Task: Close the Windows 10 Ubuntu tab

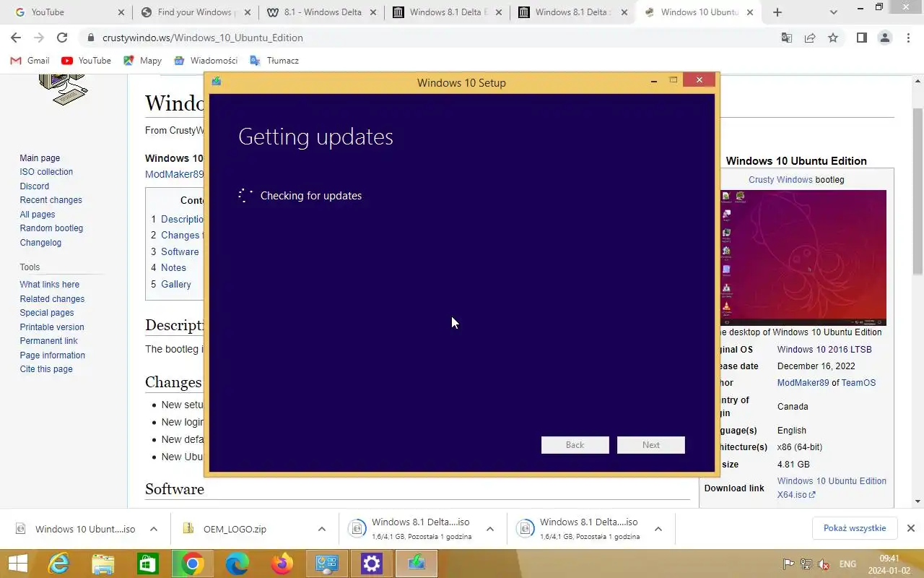Action: pyautogui.click(x=750, y=12)
